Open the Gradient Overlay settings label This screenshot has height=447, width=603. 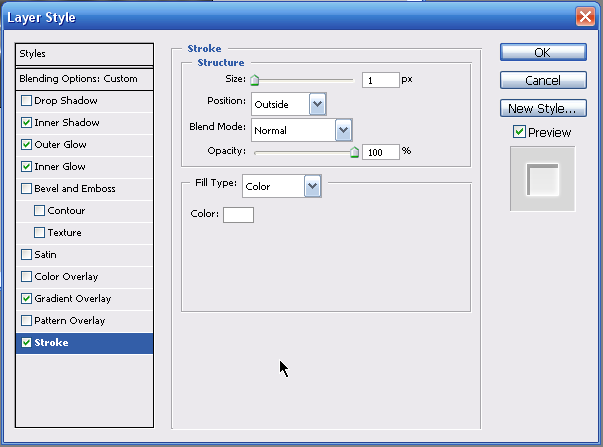pyautogui.click(x=73, y=299)
